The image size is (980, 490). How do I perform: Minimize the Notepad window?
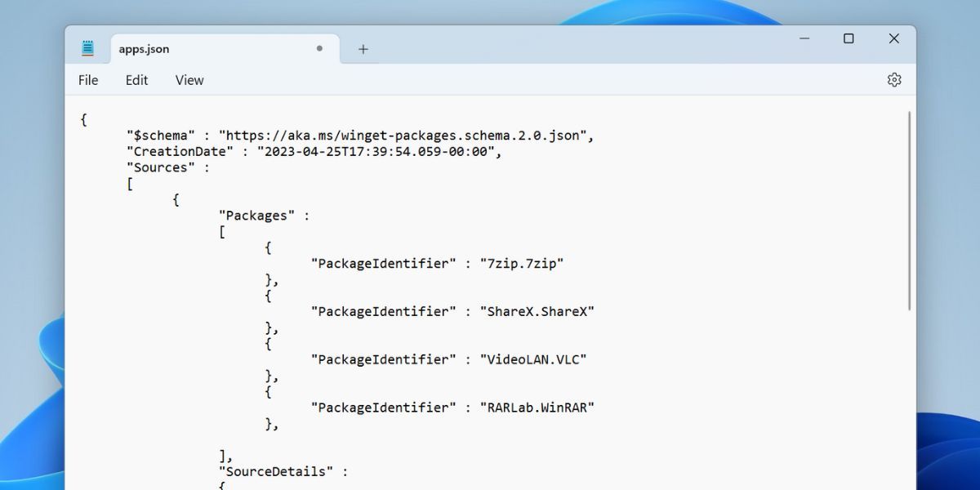pos(804,38)
